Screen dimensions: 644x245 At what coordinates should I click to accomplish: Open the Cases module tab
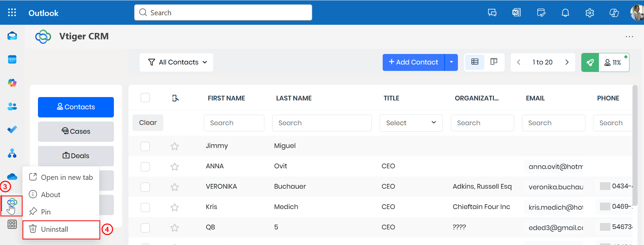(x=76, y=131)
